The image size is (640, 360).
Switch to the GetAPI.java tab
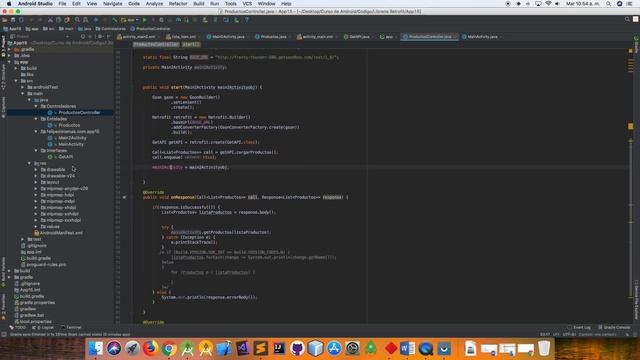point(359,37)
